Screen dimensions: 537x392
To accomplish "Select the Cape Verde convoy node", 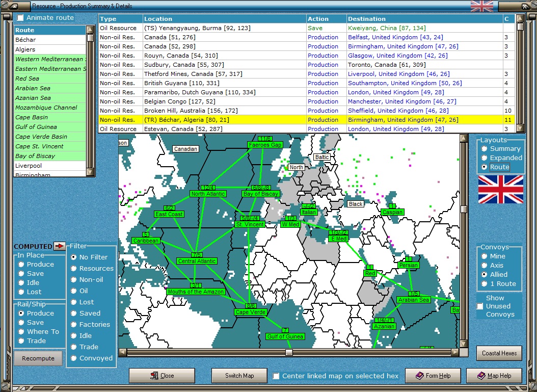I will pos(251,312).
